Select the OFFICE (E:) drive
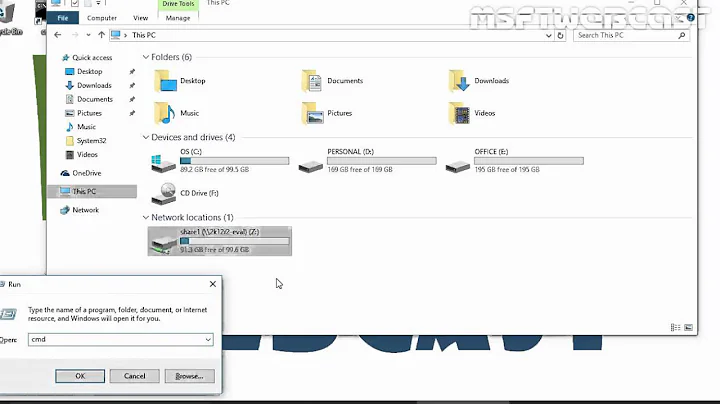The height and width of the screenshot is (404, 720). point(514,161)
